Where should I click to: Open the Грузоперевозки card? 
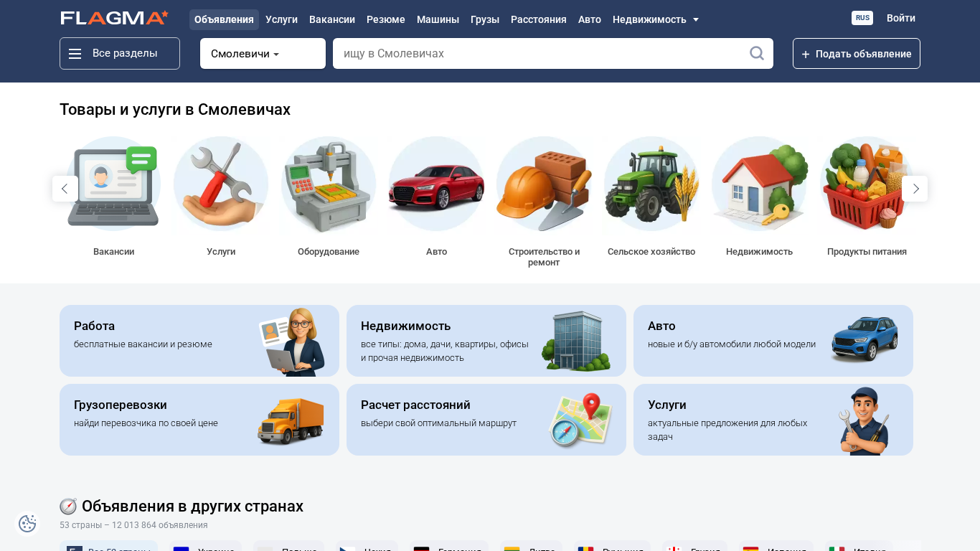199,420
